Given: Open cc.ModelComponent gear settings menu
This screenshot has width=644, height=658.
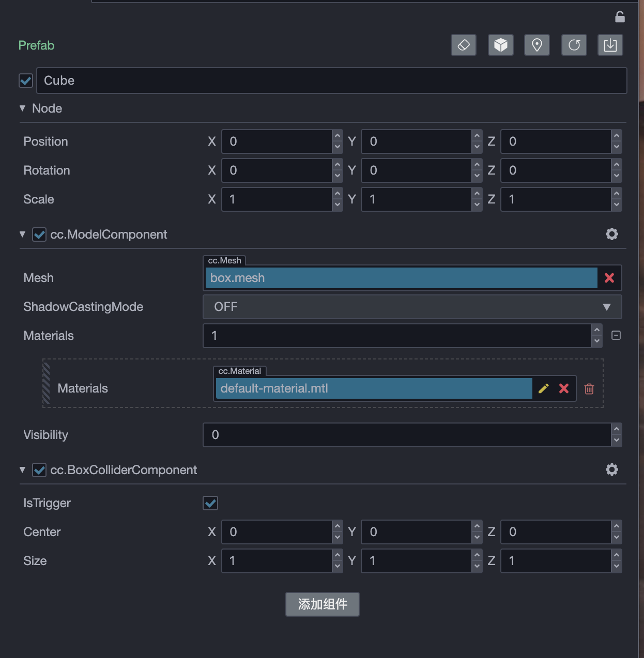Looking at the screenshot, I should 612,234.
